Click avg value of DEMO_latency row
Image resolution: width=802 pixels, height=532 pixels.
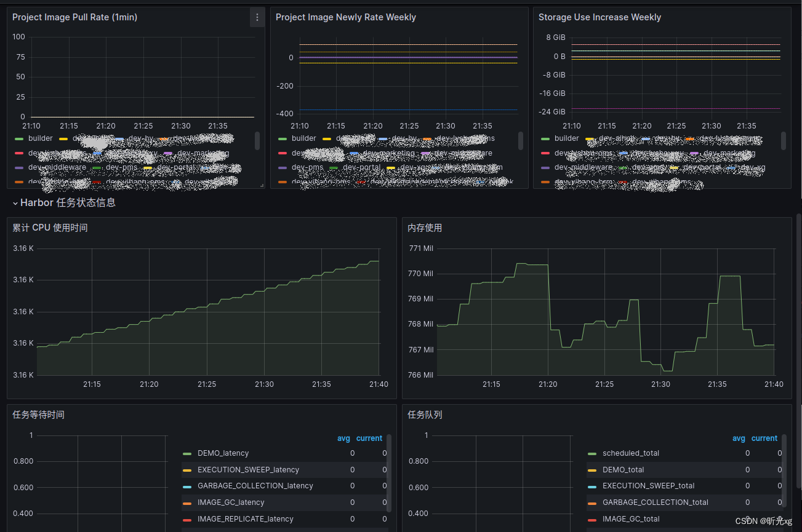click(x=353, y=453)
